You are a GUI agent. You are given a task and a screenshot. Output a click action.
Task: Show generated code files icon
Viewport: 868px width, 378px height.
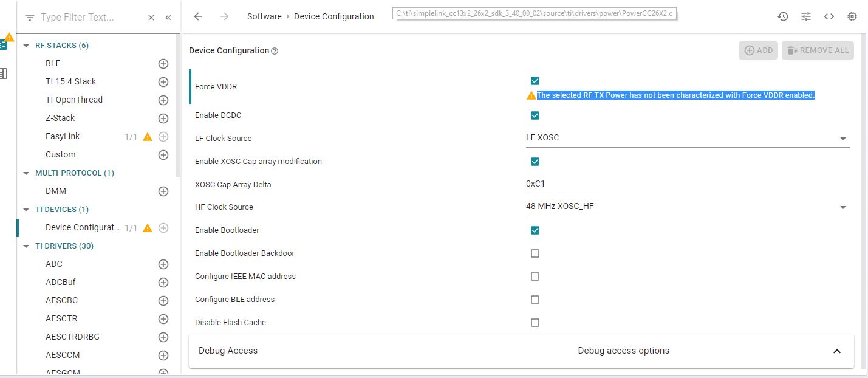coord(829,16)
